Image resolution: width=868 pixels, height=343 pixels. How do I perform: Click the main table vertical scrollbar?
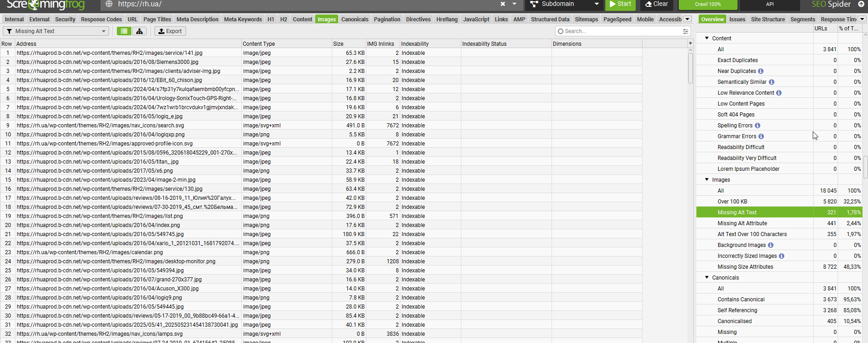click(691, 68)
